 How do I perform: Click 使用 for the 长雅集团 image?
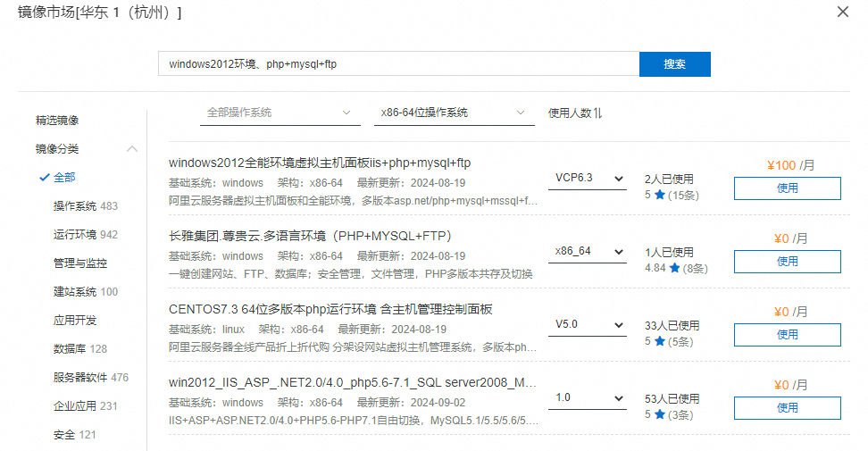click(787, 261)
